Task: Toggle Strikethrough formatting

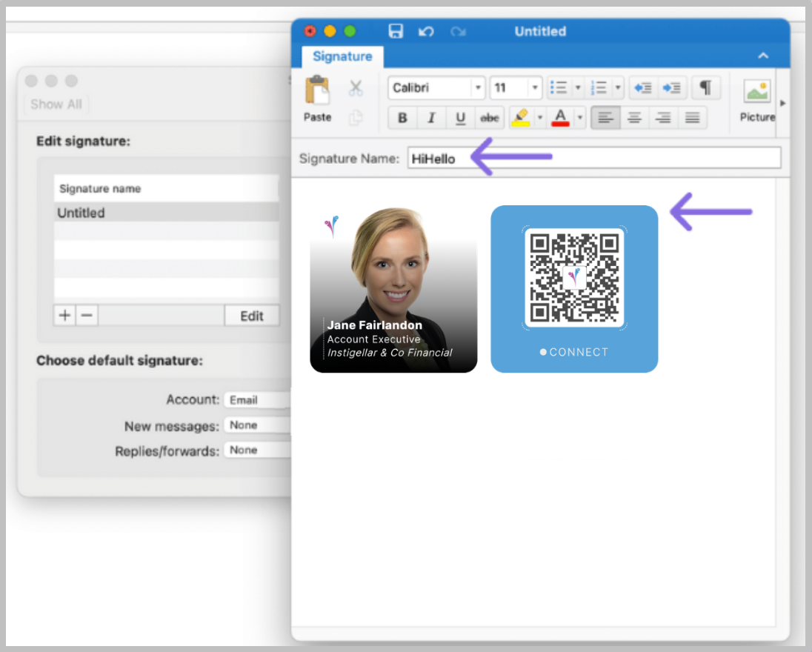Action: coord(490,118)
